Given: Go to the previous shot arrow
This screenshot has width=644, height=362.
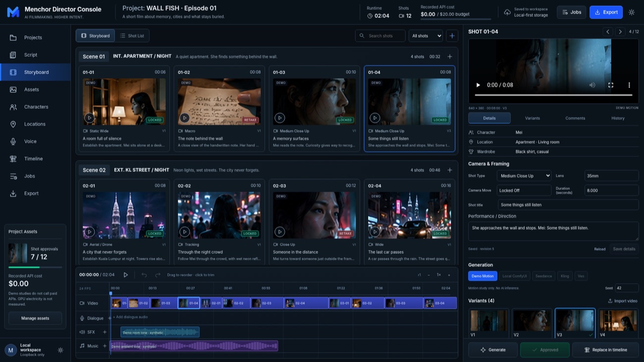Looking at the screenshot, I should click(x=608, y=32).
